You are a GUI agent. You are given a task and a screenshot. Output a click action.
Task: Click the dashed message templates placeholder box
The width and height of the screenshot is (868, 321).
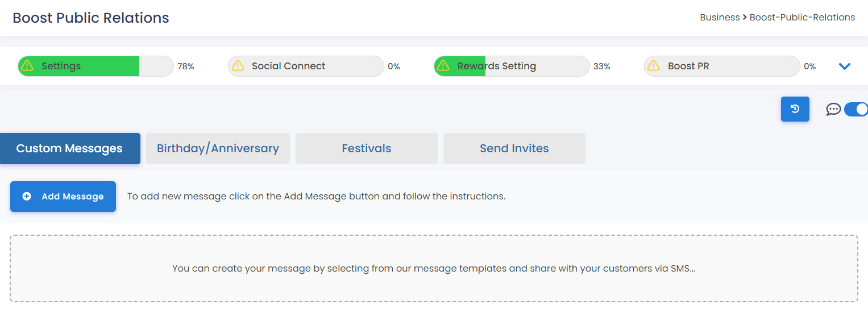(434, 268)
